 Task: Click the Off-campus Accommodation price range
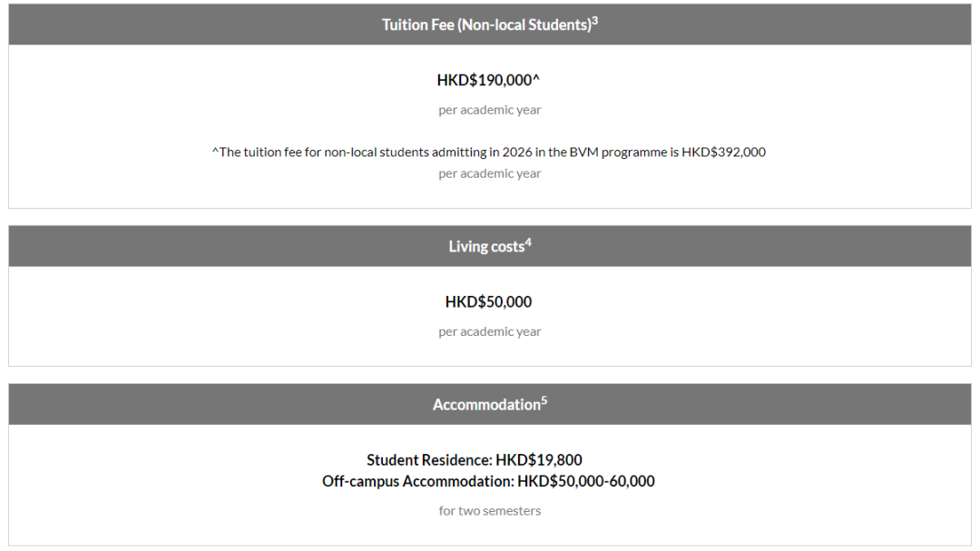tap(488, 481)
